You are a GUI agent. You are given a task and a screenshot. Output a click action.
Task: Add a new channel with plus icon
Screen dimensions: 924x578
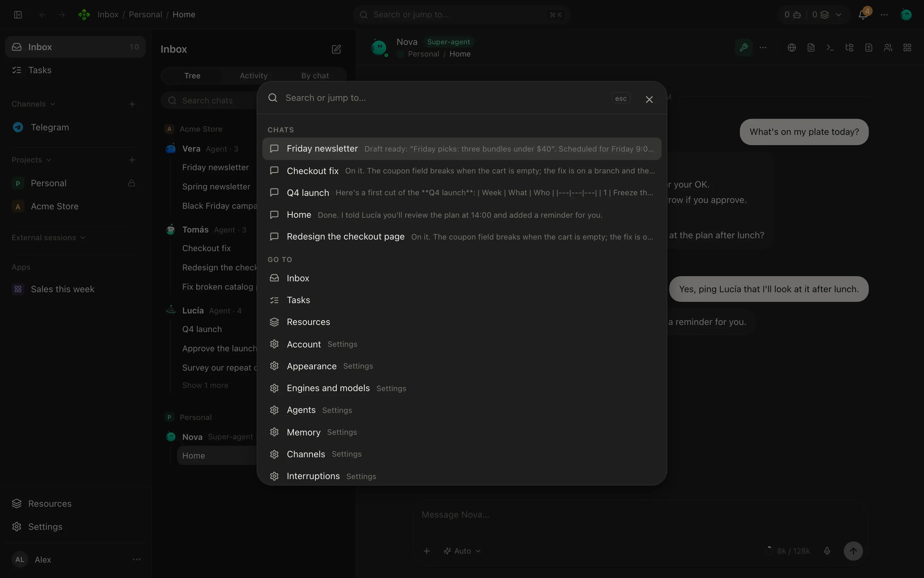(x=132, y=104)
